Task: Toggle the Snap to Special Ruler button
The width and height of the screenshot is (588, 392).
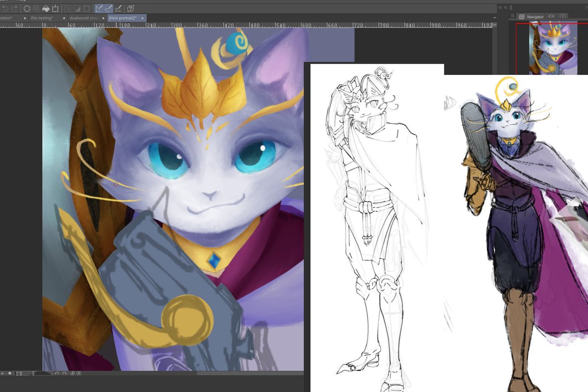Action: coord(108,8)
